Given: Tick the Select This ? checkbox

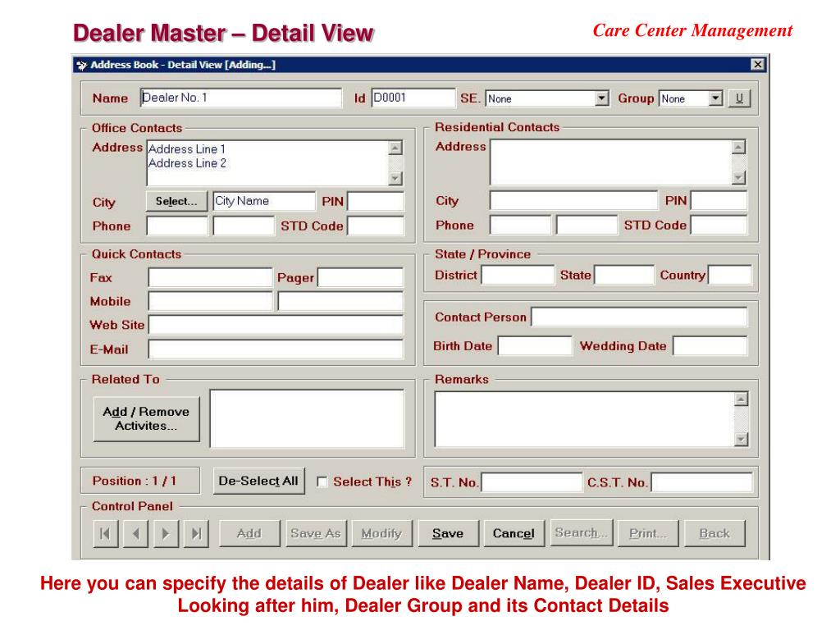Looking at the screenshot, I should tap(322, 482).
